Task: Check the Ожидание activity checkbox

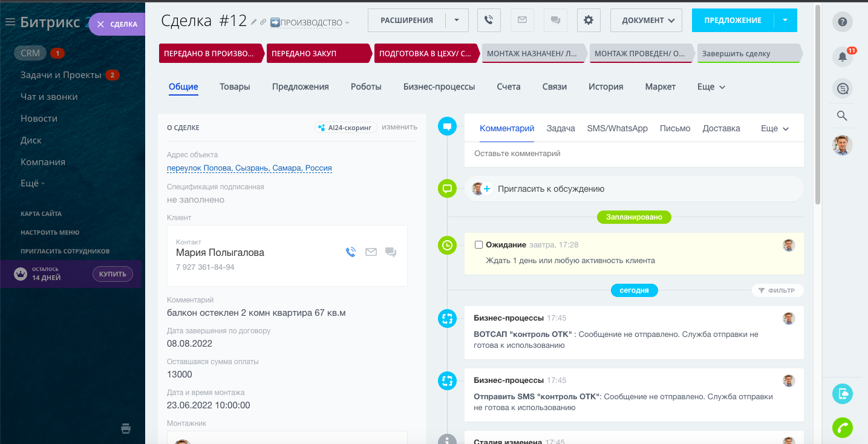Action: pyautogui.click(x=478, y=245)
